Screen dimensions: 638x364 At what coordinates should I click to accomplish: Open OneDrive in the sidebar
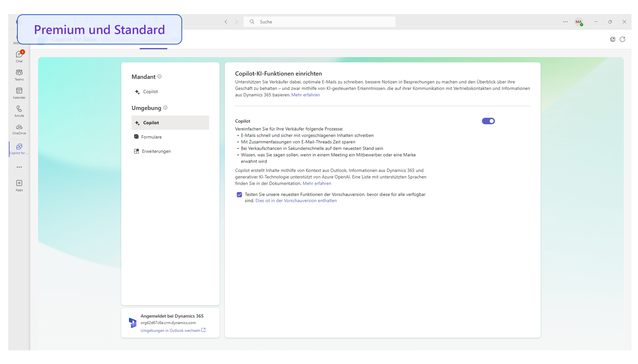(x=19, y=129)
